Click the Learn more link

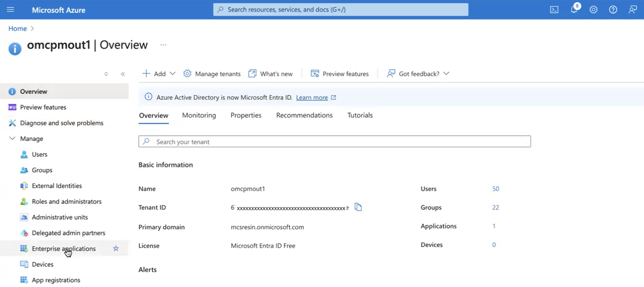tap(311, 97)
